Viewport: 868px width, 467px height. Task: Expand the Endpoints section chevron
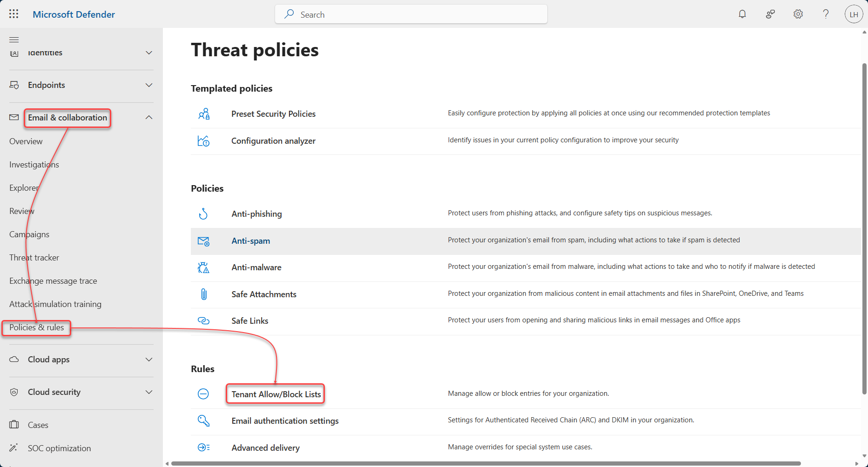(x=149, y=85)
